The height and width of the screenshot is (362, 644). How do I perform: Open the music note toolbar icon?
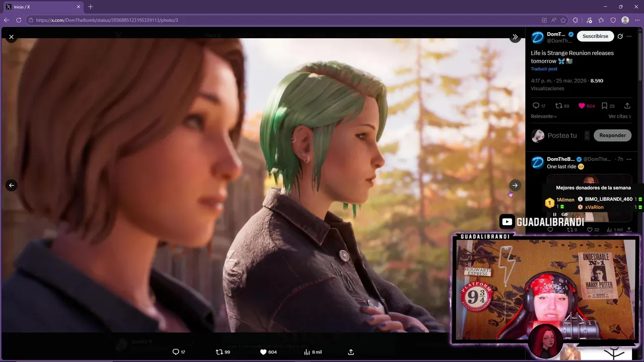[589, 20]
